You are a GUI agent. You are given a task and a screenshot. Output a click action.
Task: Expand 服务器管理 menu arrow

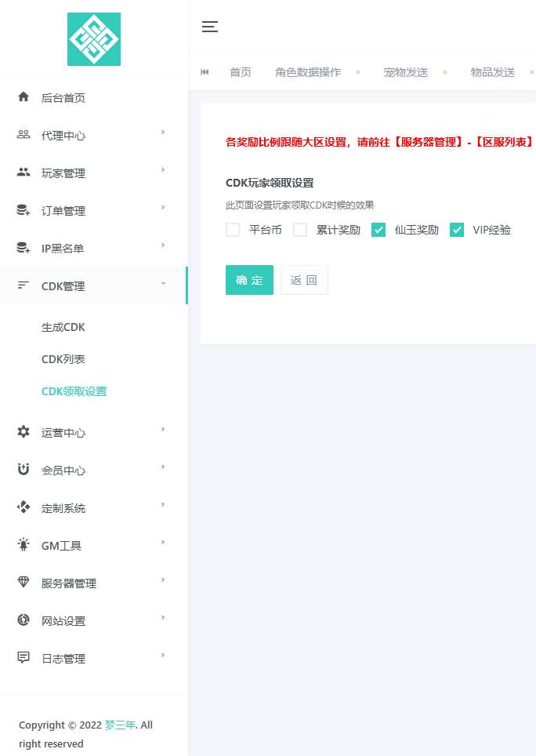click(163, 580)
